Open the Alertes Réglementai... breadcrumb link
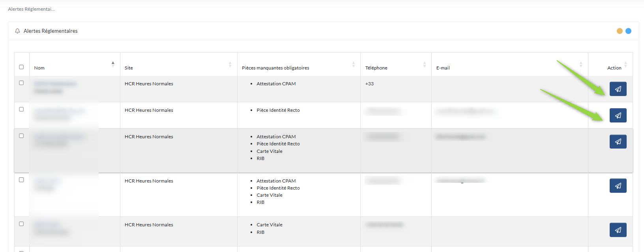 [x=31, y=9]
